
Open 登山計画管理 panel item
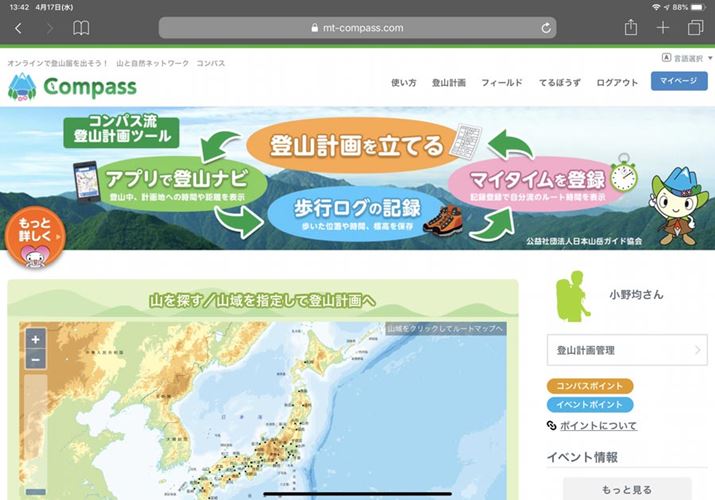627,350
